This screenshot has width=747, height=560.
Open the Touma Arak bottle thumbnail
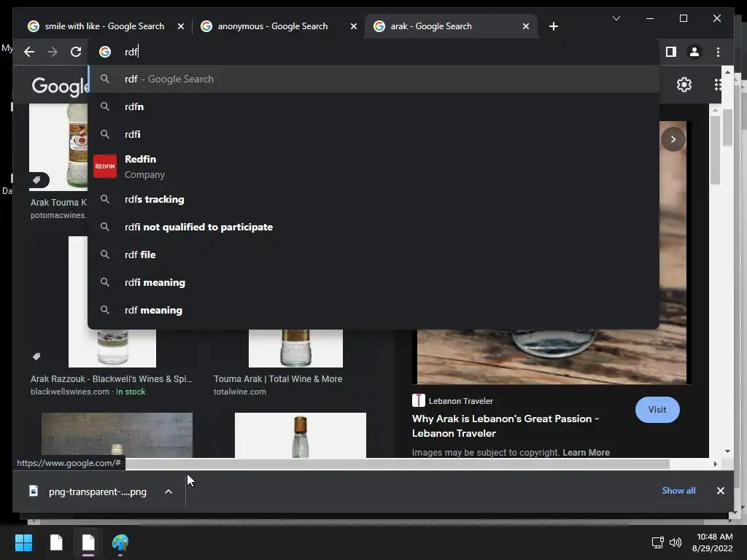(295, 348)
